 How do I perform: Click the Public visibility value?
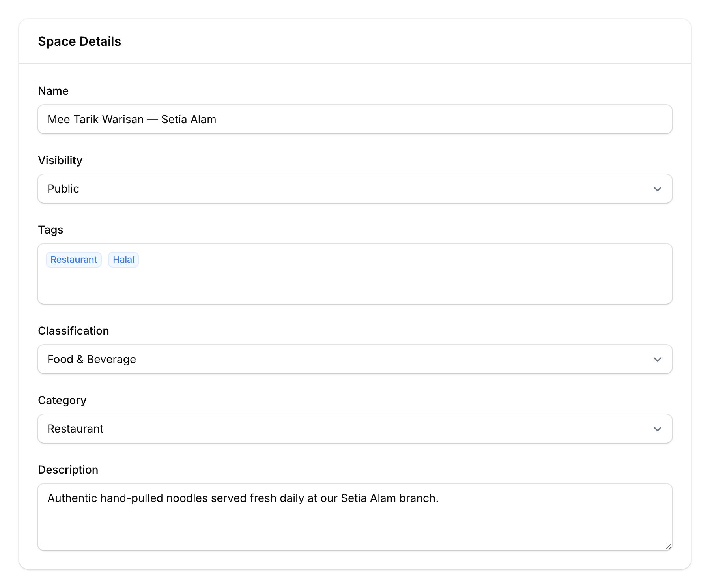click(63, 189)
